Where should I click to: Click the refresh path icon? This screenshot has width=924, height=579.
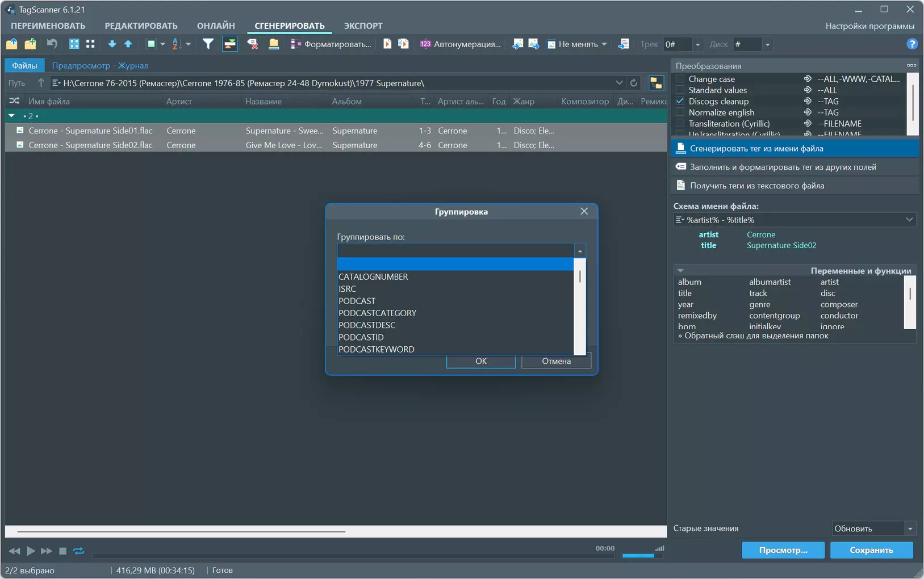click(x=634, y=83)
